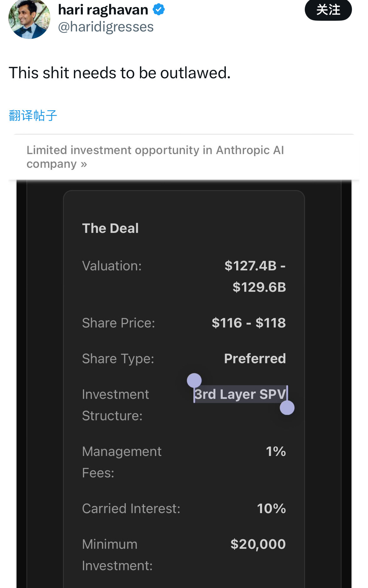368x588 pixels.
Task: Tap the highlighted 3rd Layer SPV text
Action: click(240, 394)
